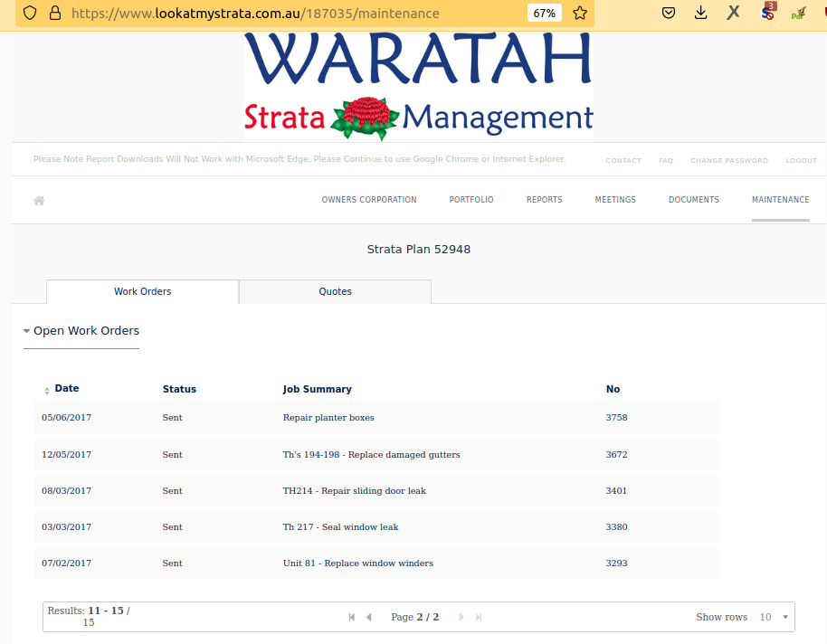Click work order number 3672
Screen dimensions: 827x644
[x=616, y=455]
